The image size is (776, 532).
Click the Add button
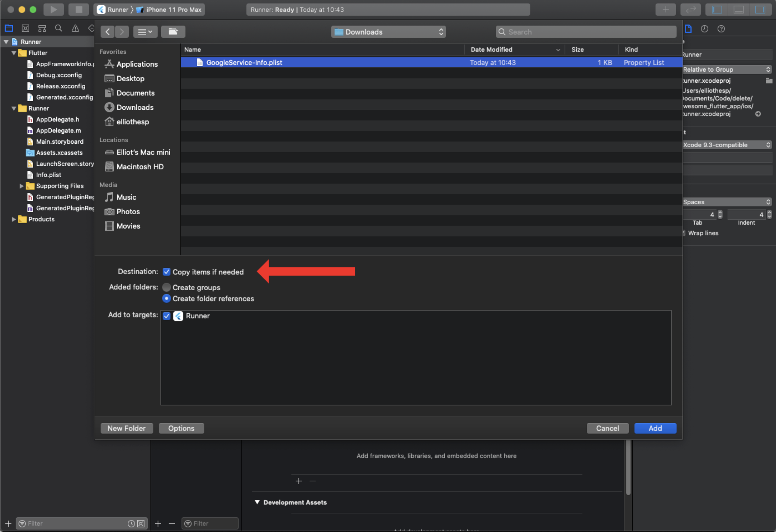[655, 428]
